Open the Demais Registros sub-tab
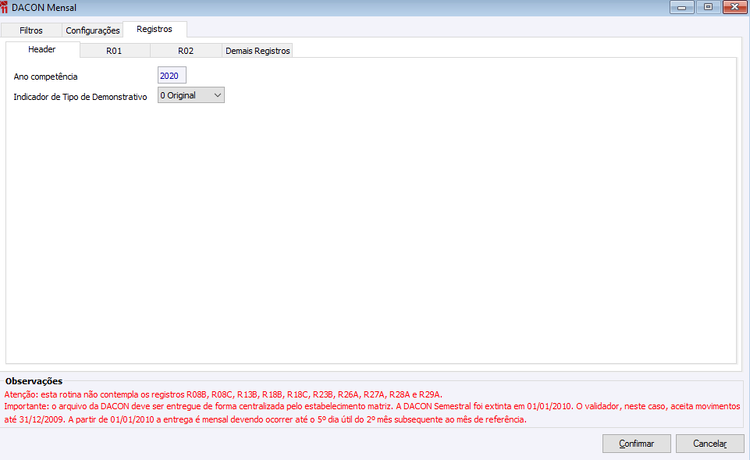Image resolution: width=750 pixels, height=460 pixels. click(257, 51)
